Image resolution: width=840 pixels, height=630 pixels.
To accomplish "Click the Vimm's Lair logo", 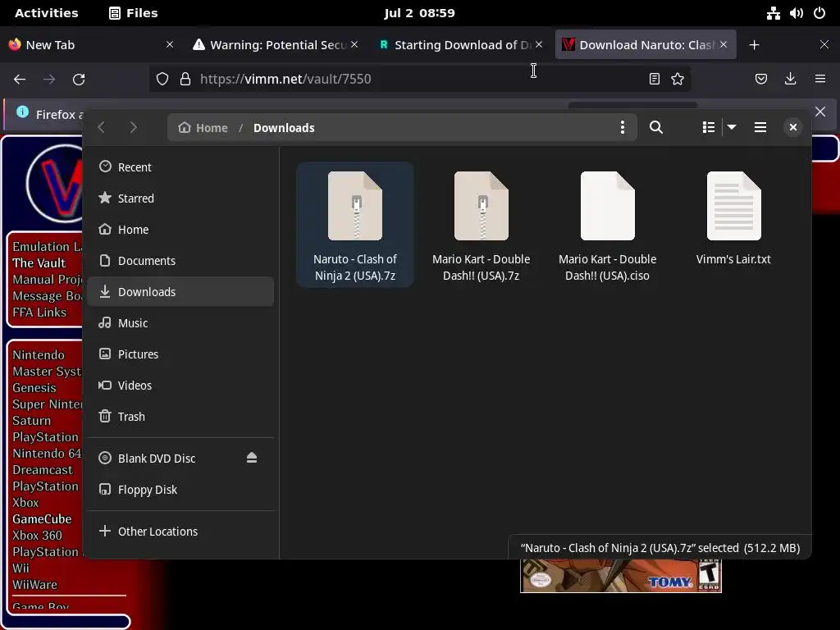I will click(x=55, y=183).
